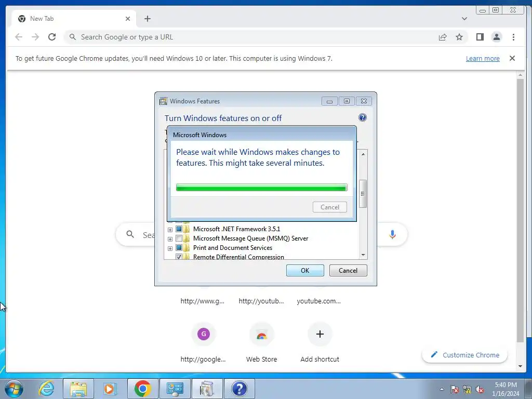This screenshot has height=399, width=532.
Task: Click the Google voice search microphone
Action: pyautogui.click(x=392, y=234)
